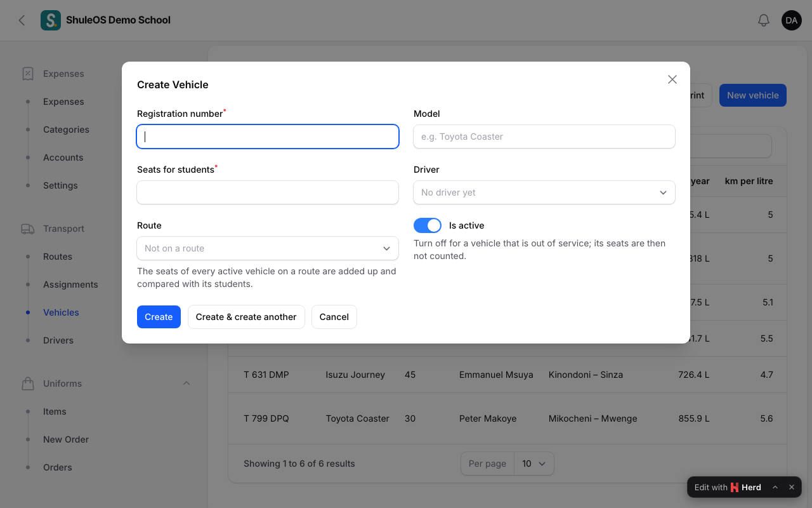Click the Transport bus icon
Viewport: 812px width, 508px height.
coord(28,229)
